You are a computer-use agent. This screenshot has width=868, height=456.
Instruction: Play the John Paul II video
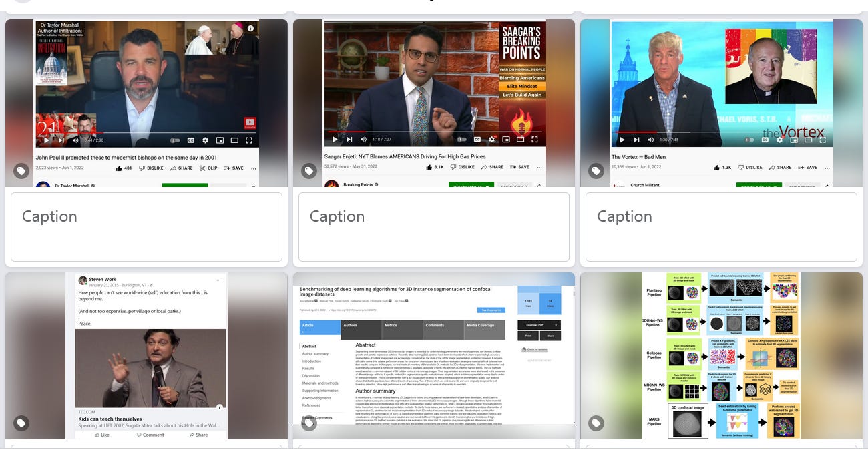click(x=46, y=140)
